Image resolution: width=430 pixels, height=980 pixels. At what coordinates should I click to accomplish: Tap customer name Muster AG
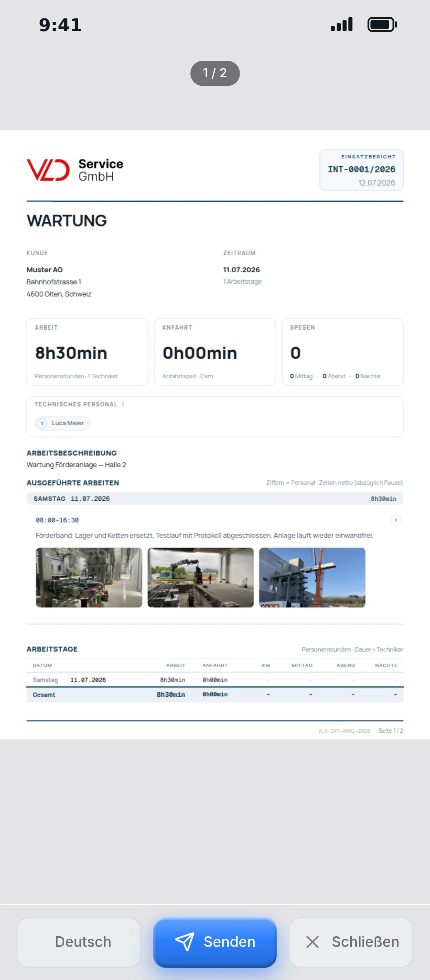click(44, 269)
